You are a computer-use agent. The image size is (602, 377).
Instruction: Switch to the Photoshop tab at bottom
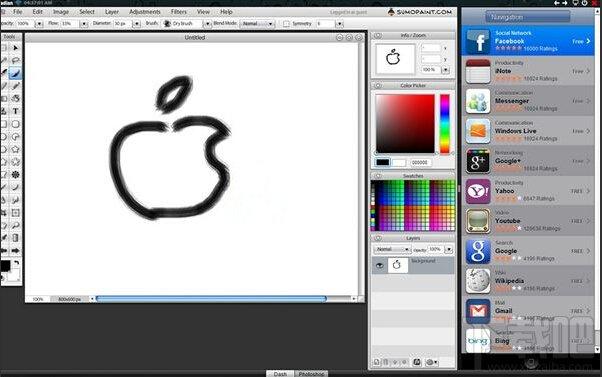click(x=311, y=374)
